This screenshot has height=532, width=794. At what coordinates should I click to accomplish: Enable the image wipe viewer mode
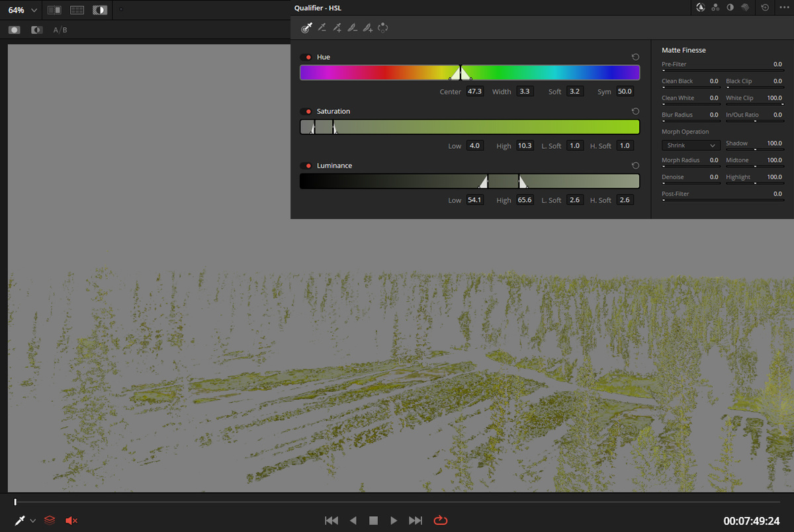[54, 10]
